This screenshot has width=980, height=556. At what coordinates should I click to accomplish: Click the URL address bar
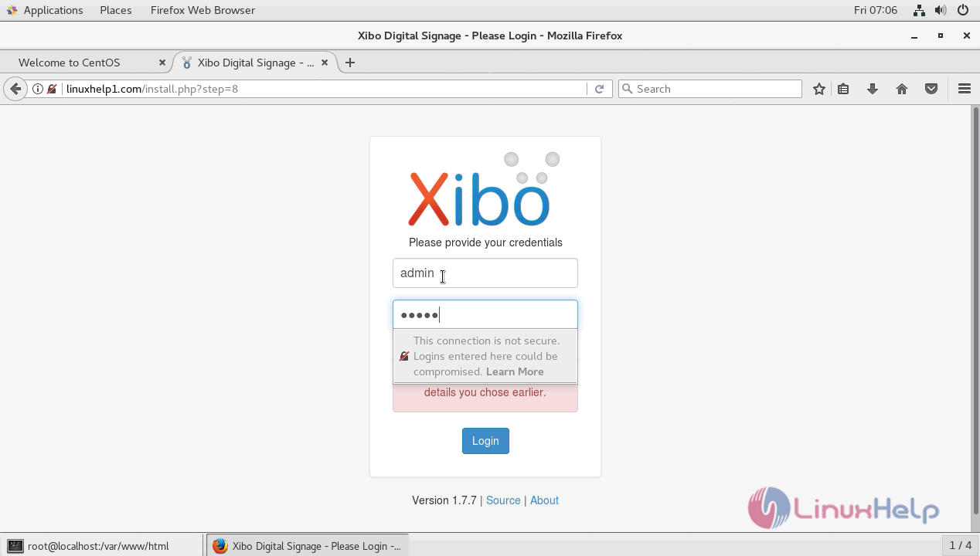point(325,89)
